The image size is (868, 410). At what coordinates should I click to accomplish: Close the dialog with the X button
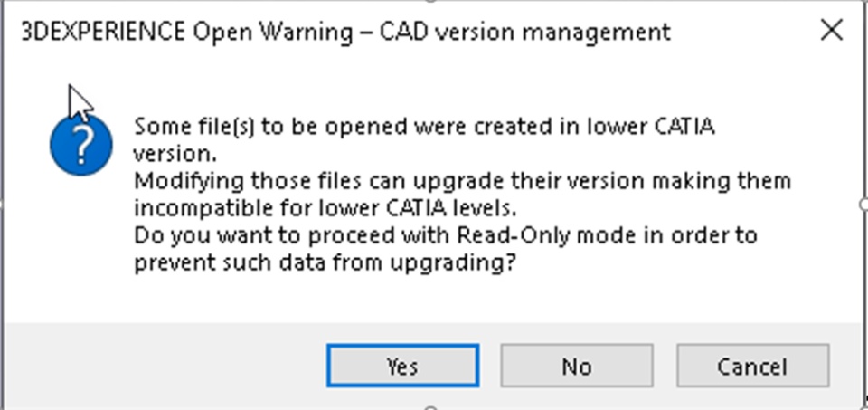[x=831, y=31]
